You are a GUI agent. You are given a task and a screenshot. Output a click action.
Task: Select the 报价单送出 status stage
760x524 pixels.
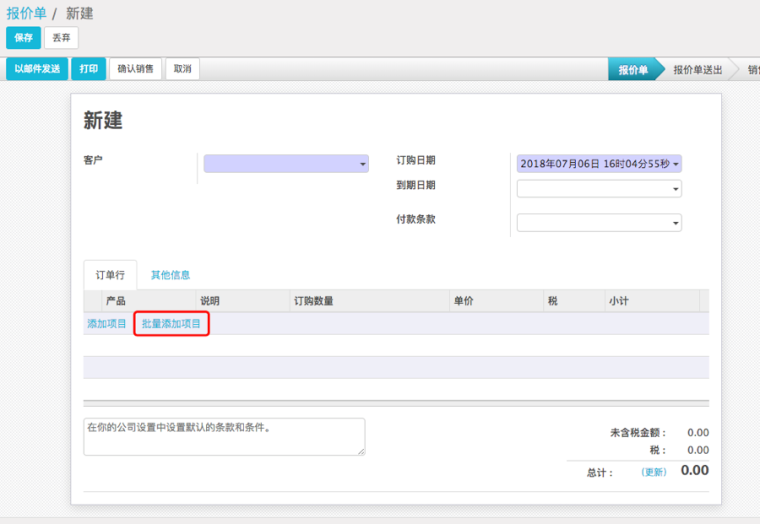697,70
